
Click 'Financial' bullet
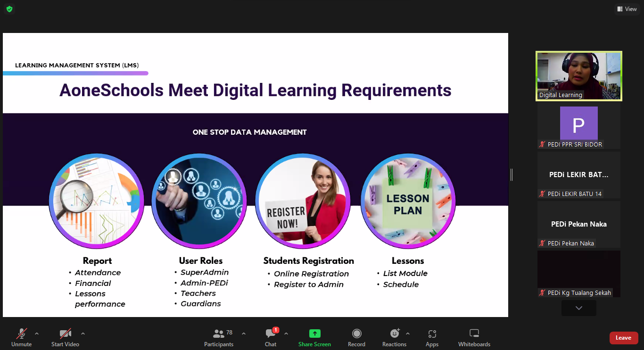pos(93,283)
